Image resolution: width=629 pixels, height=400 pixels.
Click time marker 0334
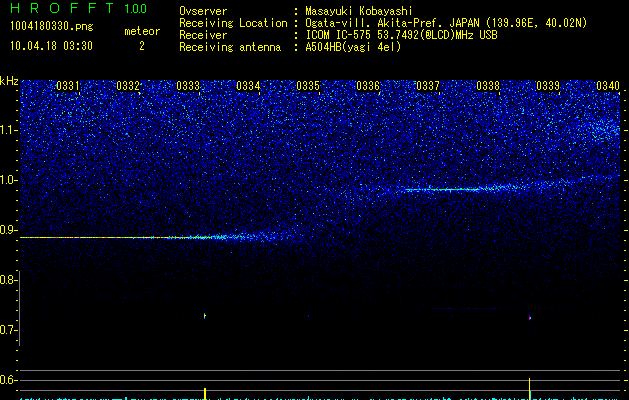(x=248, y=86)
